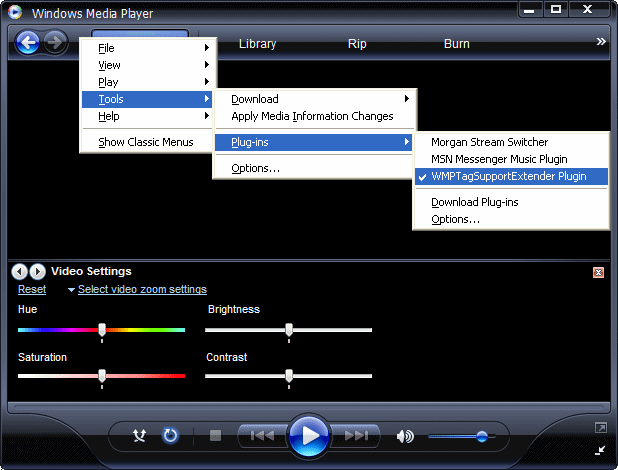Open the Play submenu
618x470 pixels.
147,82
